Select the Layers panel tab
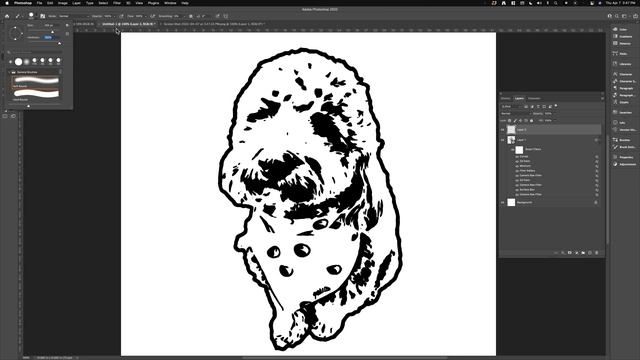640x360 pixels. [519, 98]
